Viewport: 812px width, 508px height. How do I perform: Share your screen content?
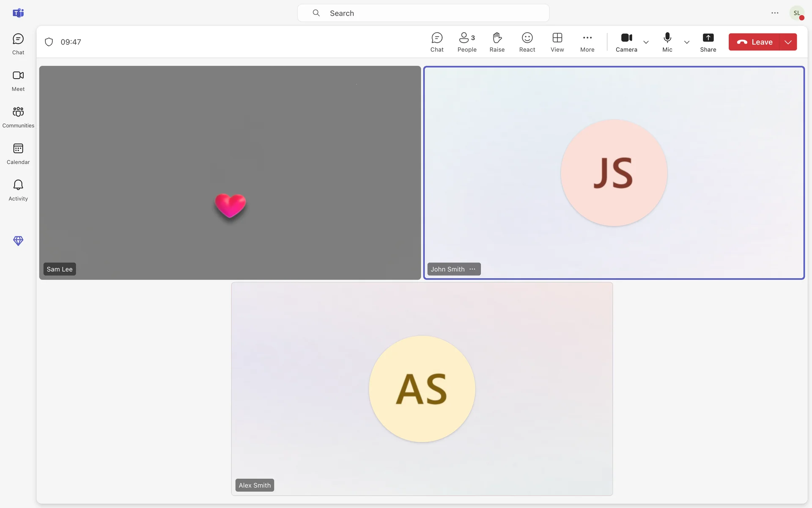tap(708, 42)
